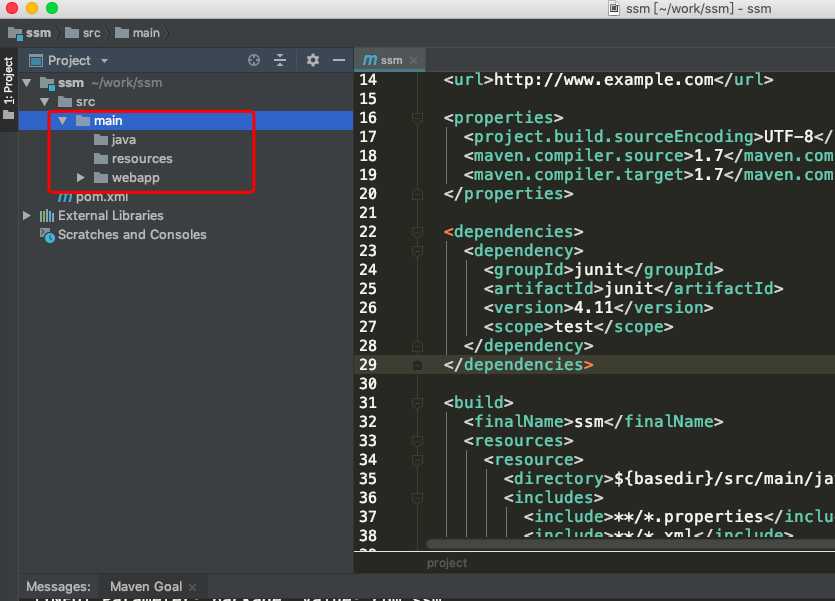
Task: Hide the Project panel with minus icon
Action: [339, 60]
